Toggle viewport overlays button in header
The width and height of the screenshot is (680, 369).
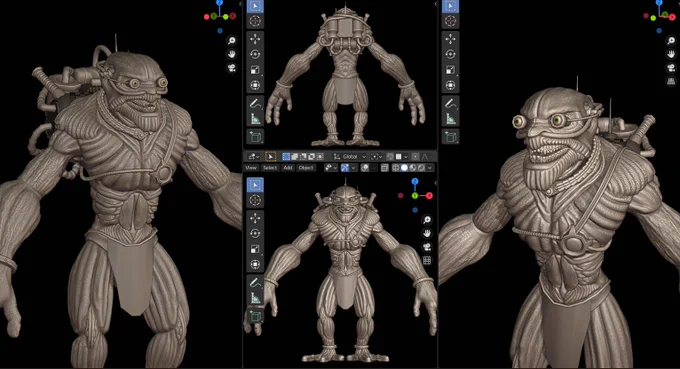pos(366,167)
